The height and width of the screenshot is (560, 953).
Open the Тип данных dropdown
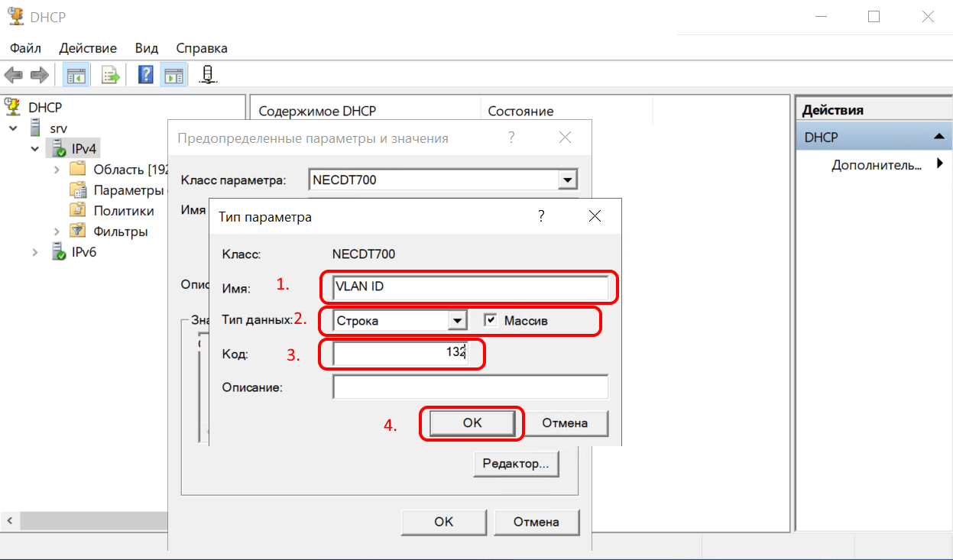click(458, 321)
